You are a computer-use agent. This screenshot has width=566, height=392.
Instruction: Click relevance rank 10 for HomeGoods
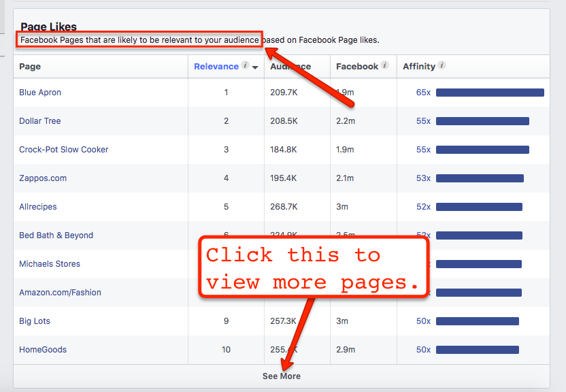point(226,350)
